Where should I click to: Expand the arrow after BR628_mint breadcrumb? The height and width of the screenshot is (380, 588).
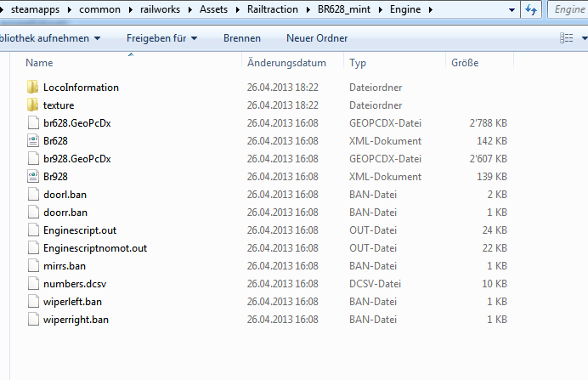point(381,9)
